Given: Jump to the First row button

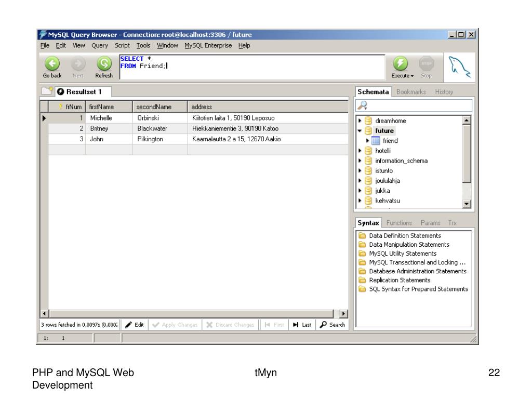Looking at the screenshot, I should 274,325.
